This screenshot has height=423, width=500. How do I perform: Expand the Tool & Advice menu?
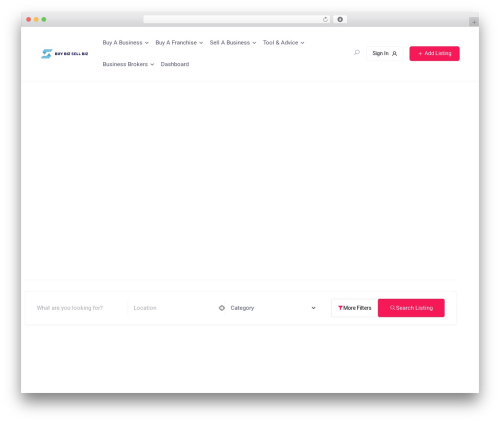[284, 43]
